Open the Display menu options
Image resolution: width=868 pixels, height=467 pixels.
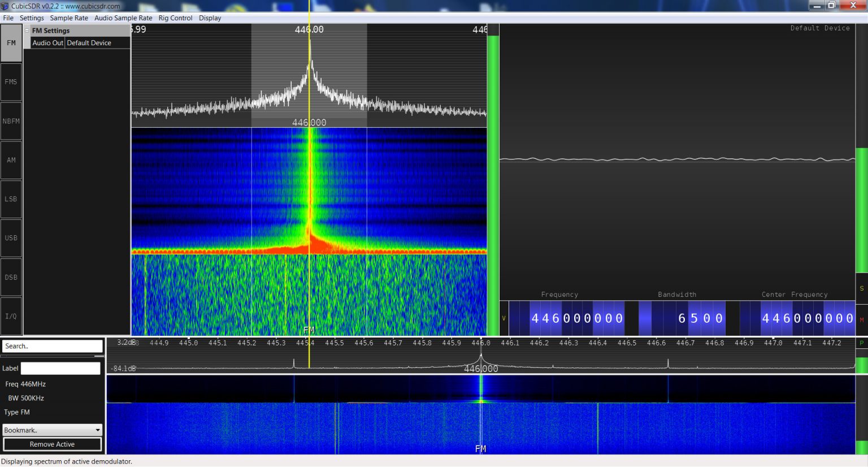[x=210, y=18]
